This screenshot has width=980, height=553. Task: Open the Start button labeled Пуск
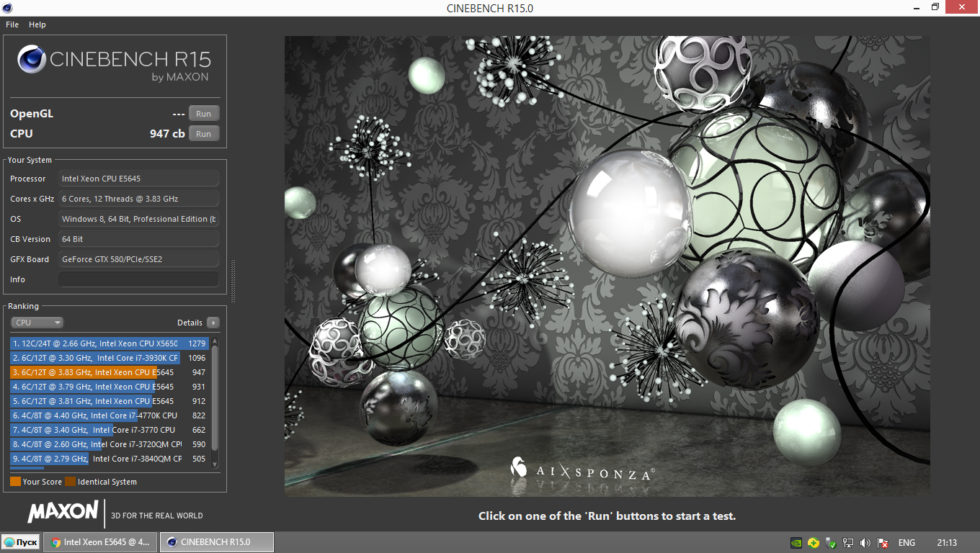(x=20, y=542)
